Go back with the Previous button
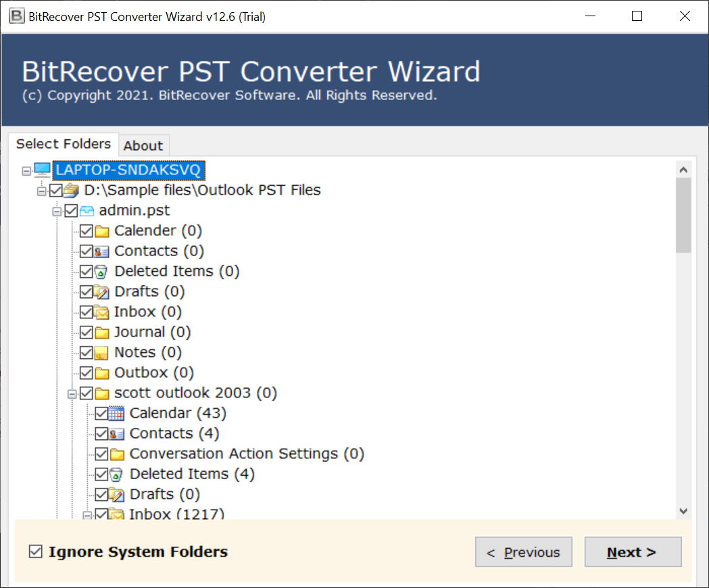The width and height of the screenshot is (709, 588). click(x=524, y=552)
